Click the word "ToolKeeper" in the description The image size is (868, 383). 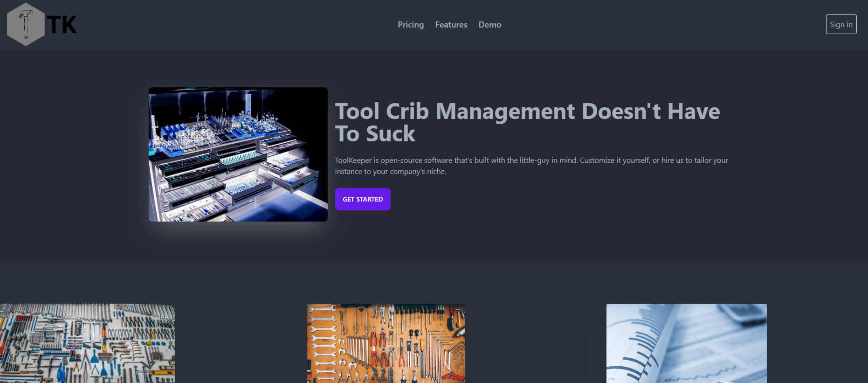coord(353,160)
